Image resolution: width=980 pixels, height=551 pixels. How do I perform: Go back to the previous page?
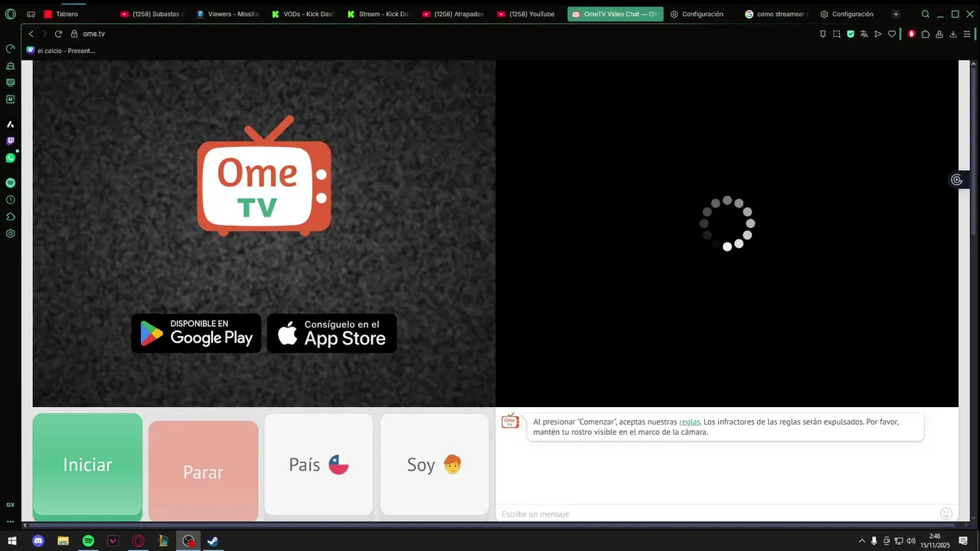click(x=31, y=34)
